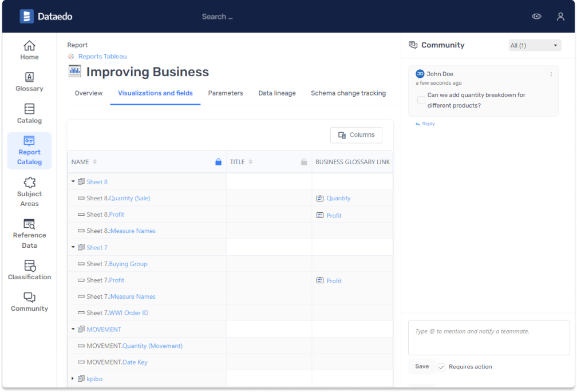Screen dimensions: 577x392
Task: Open the All (1) filter dropdown
Action: 535,45
